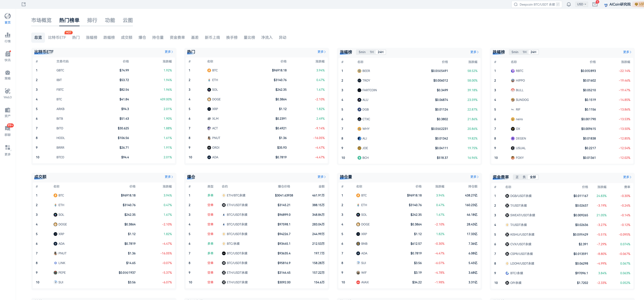Screen dimensions: 644x300
Task: Open the mail envelope icon with badge
Action: pyautogui.click(x=595, y=4)
